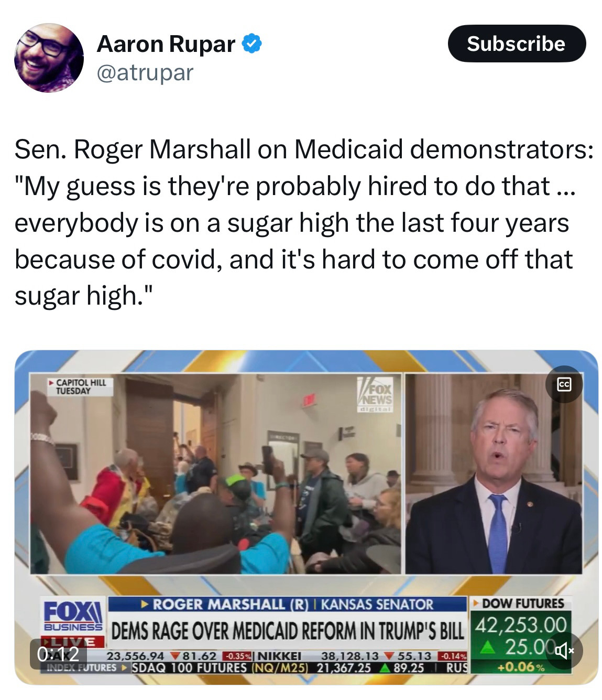This screenshot has width=602, height=700.
Task: Open the @atrupar handle link
Action: click(x=145, y=72)
